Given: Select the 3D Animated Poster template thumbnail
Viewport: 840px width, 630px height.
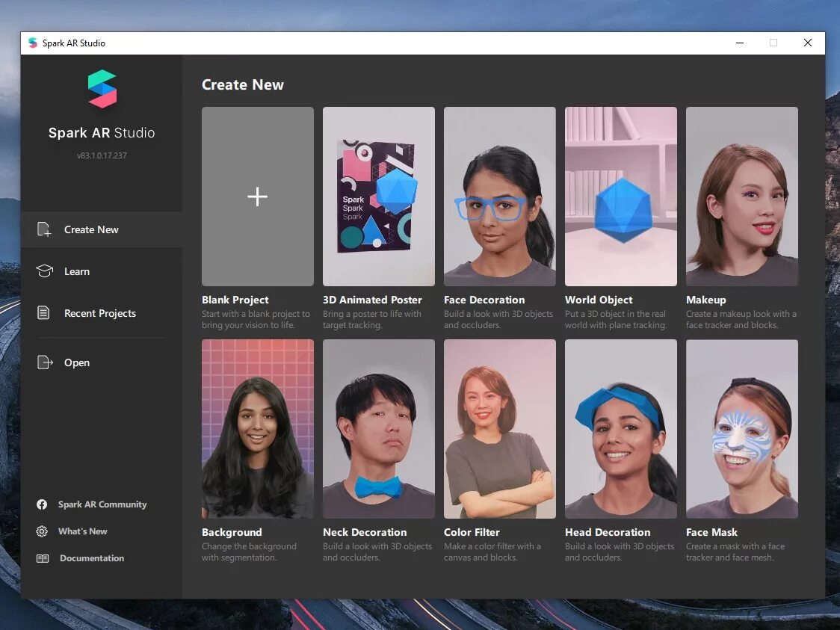Looking at the screenshot, I should click(379, 197).
